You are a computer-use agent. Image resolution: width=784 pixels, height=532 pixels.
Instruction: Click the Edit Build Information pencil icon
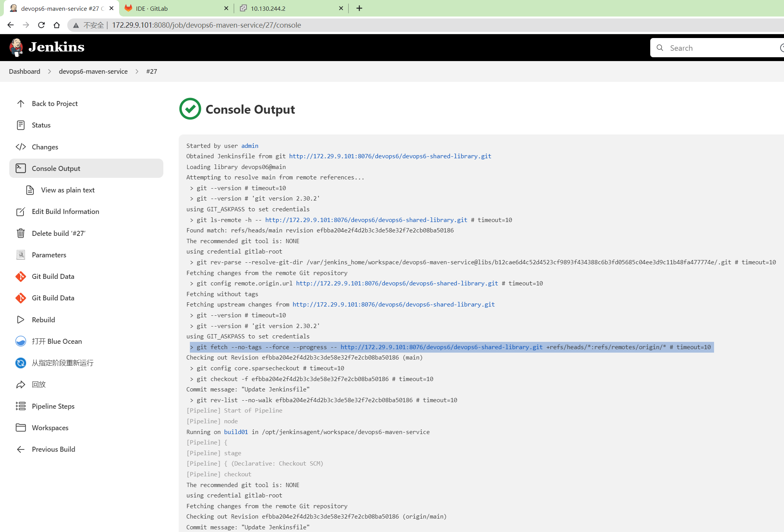pos(21,212)
